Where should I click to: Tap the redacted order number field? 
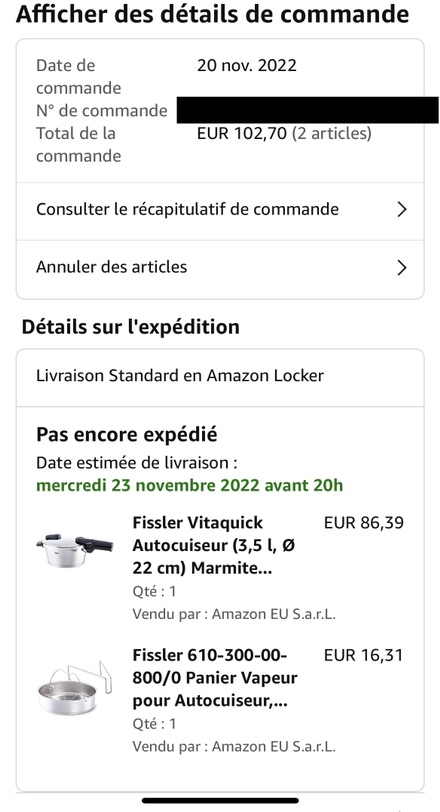[x=307, y=110]
